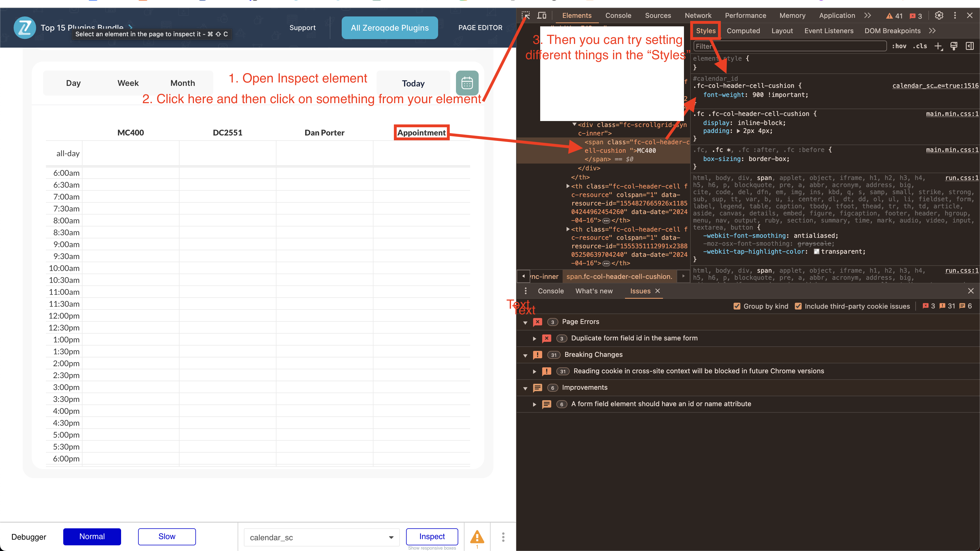Viewport: 980px width, 551px height.
Task: Open DevTools settings gear
Action: (x=939, y=16)
